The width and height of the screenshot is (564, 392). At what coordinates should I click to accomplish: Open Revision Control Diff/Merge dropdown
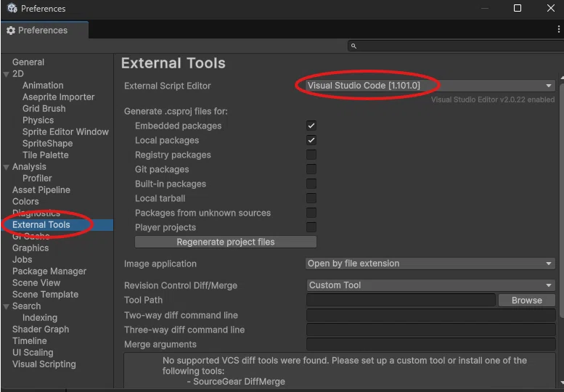[x=430, y=285]
